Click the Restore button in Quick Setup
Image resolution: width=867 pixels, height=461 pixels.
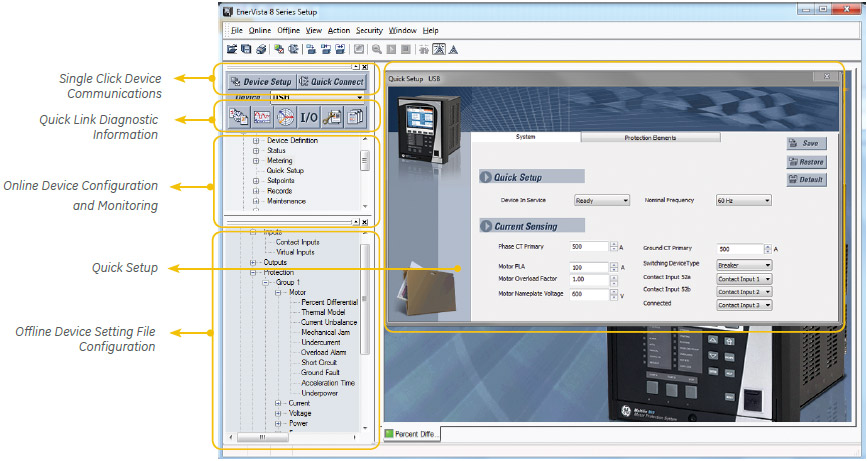(x=807, y=162)
